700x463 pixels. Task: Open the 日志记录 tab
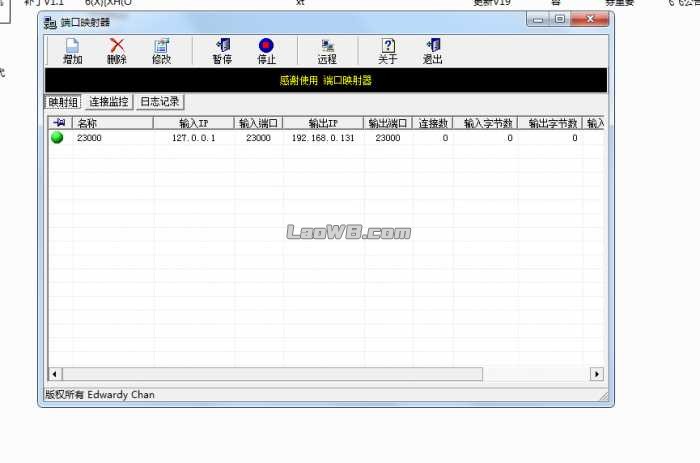[x=160, y=102]
